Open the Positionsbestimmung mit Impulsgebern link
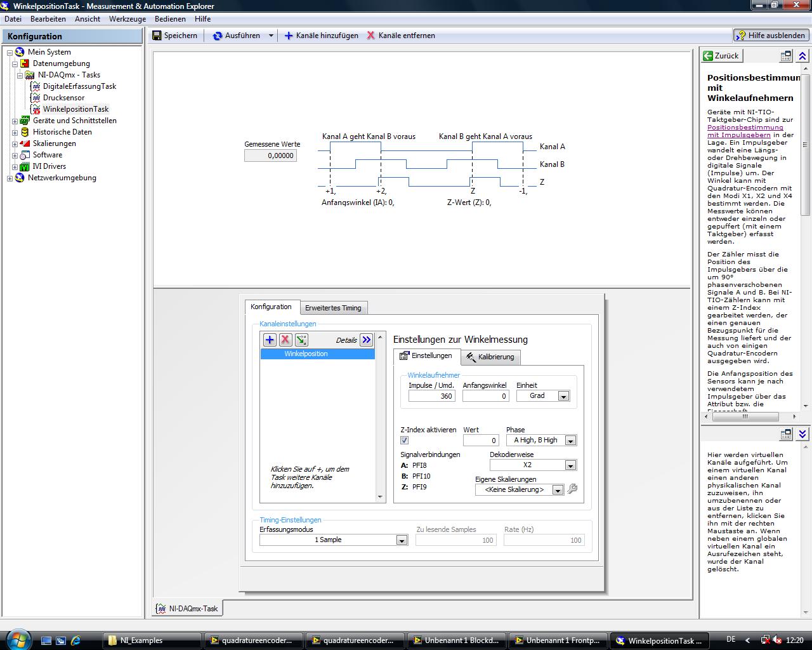Viewport: 812px width, 650px height. click(x=745, y=131)
